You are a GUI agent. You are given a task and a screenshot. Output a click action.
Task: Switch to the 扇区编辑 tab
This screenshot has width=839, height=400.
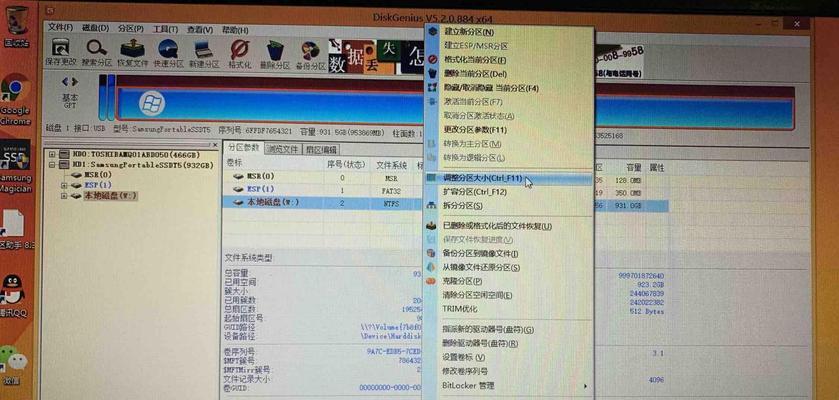(x=320, y=150)
